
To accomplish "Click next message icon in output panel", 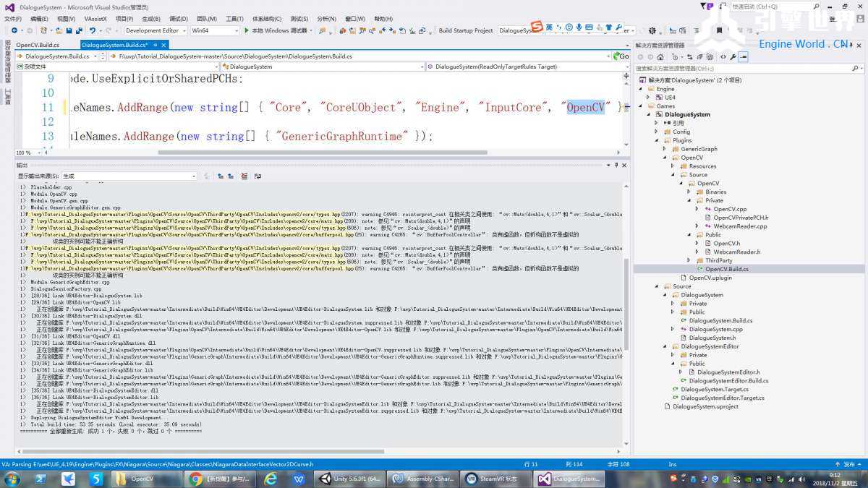I will 231,176.
